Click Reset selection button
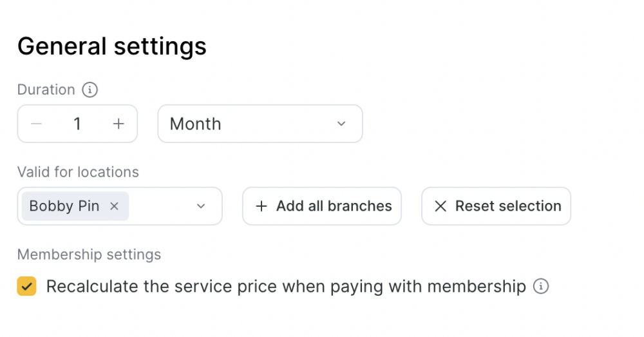 coord(496,206)
